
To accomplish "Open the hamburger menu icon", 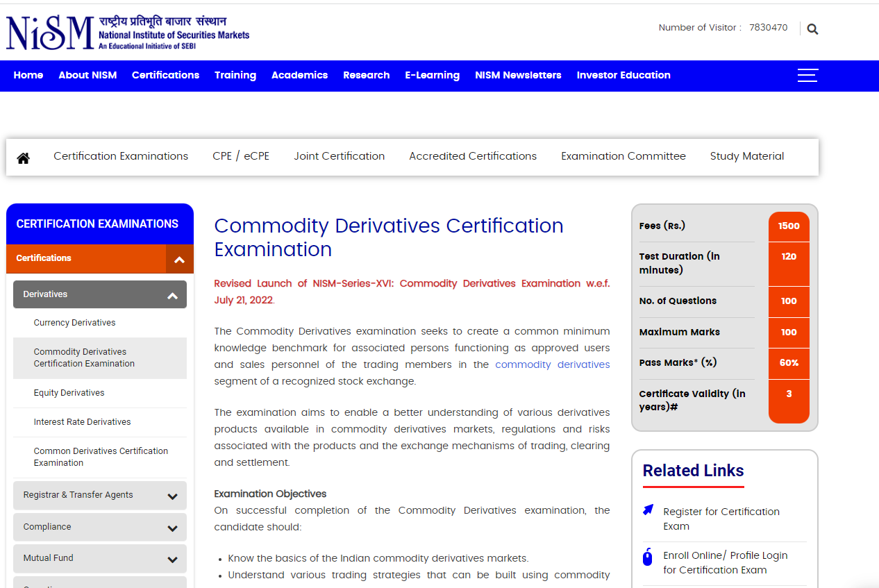I will tap(807, 75).
